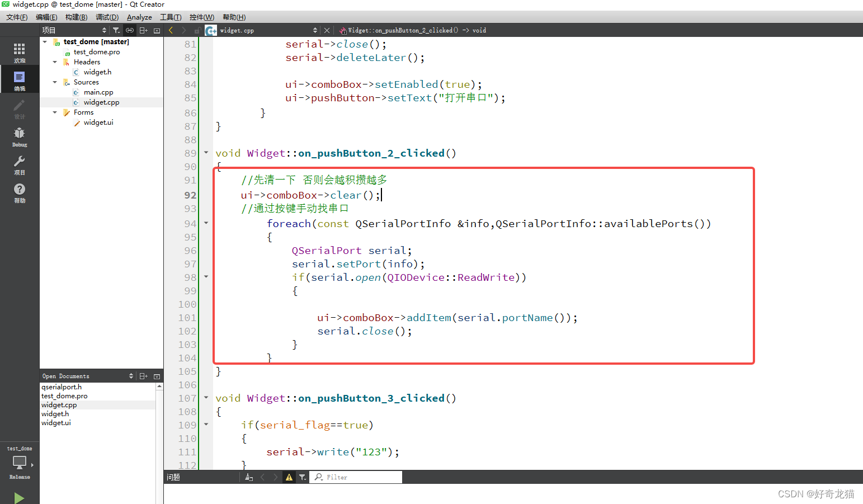This screenshot has width=863, height=504.
Task: Open project tree filter options
Action: pyautogui.click(x=116, y=30)
